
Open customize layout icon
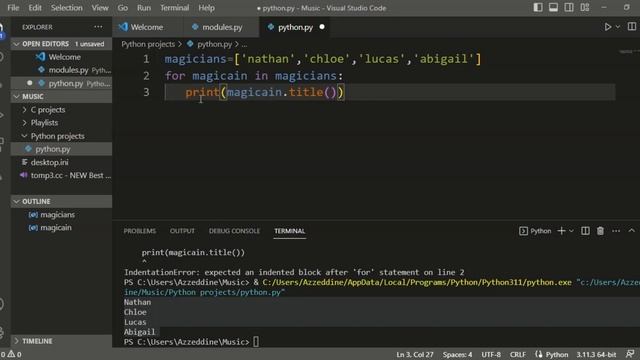click(584, 7)
